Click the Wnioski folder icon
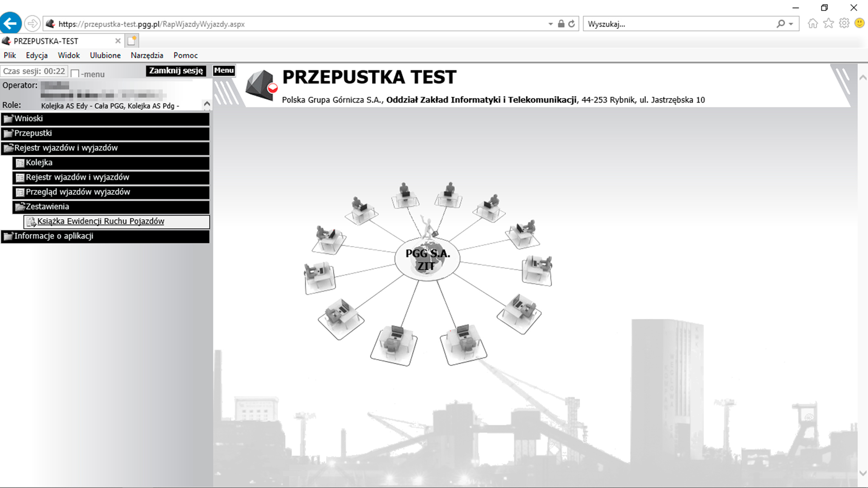The height and width of the screenshot is (488, 868). (8, 119)
